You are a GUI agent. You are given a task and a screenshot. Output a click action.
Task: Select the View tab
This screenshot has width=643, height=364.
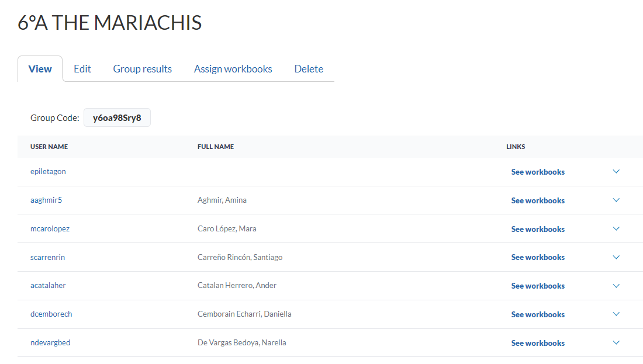pos(40,69)
